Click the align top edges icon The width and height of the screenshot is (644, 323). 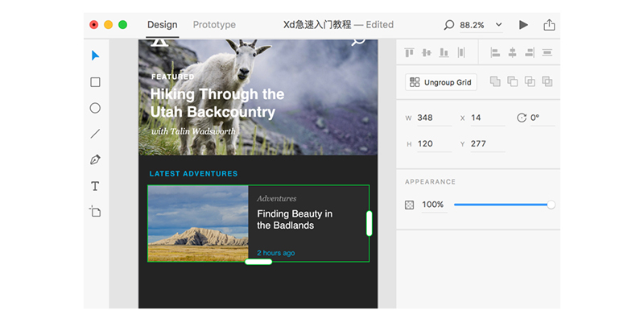coord(409,53)
